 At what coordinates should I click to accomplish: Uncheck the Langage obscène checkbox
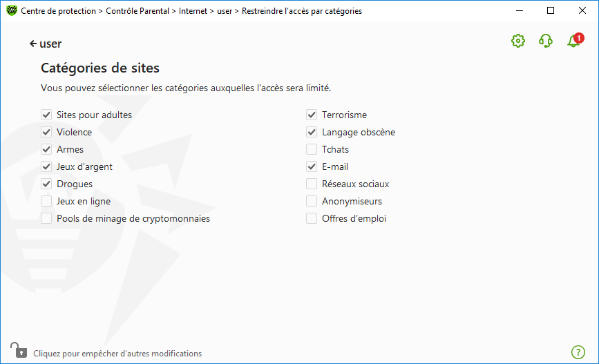click(x=312, y=132)
